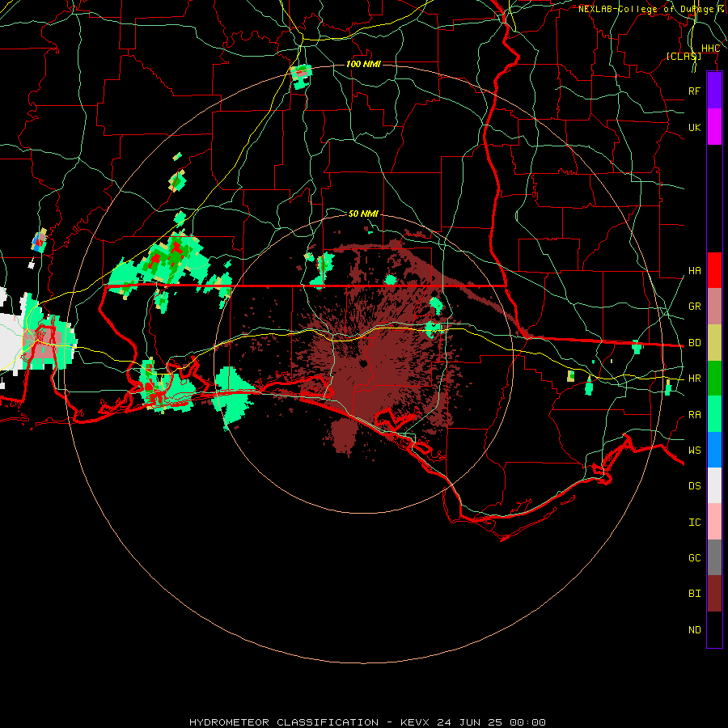Select the gray GC ground clutter swatch

[x=714, y=557]
